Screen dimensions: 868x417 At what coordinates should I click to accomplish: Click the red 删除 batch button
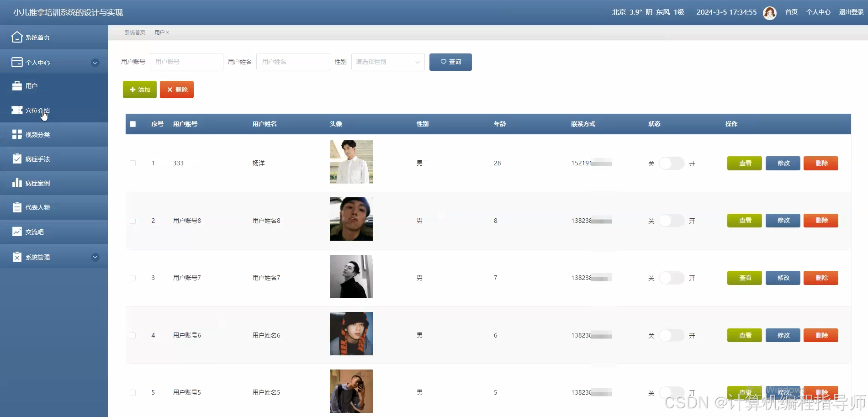click(x=177, y=90)
